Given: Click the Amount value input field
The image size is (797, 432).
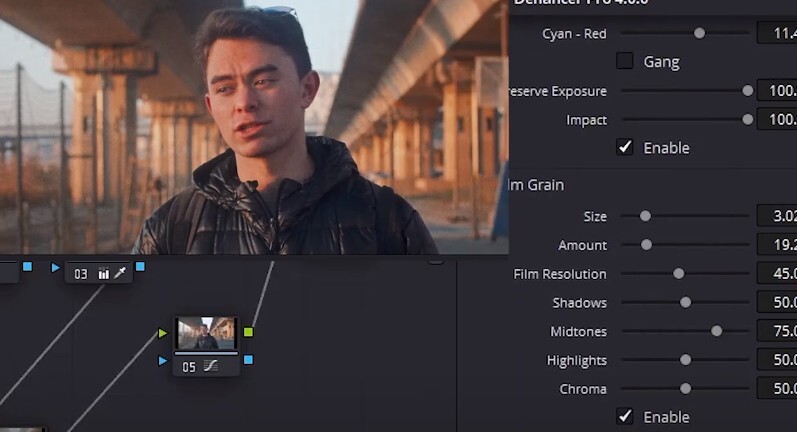Looking at the screenshot, I should coord(778,245).
